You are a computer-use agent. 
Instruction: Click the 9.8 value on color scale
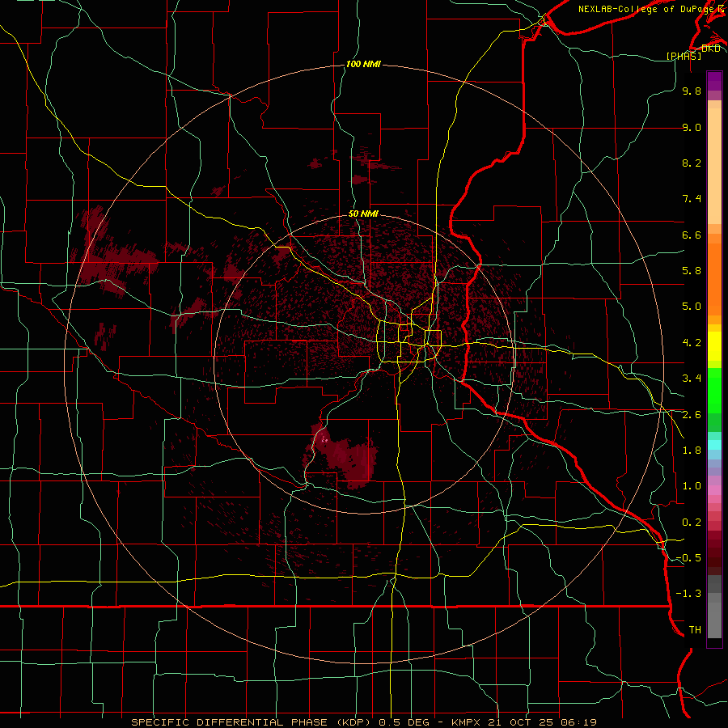point(692,91)
